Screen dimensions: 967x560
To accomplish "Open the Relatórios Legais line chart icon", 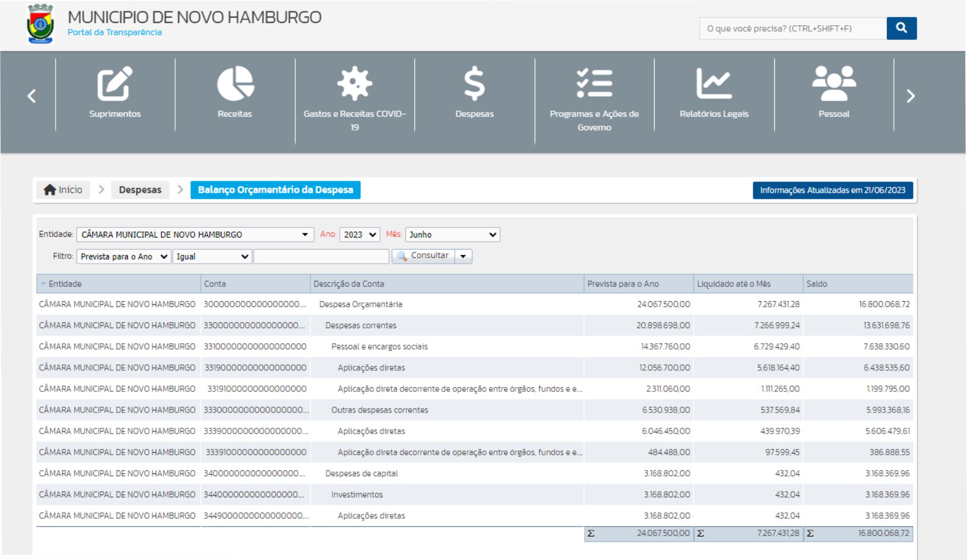I will coord(714,83).
